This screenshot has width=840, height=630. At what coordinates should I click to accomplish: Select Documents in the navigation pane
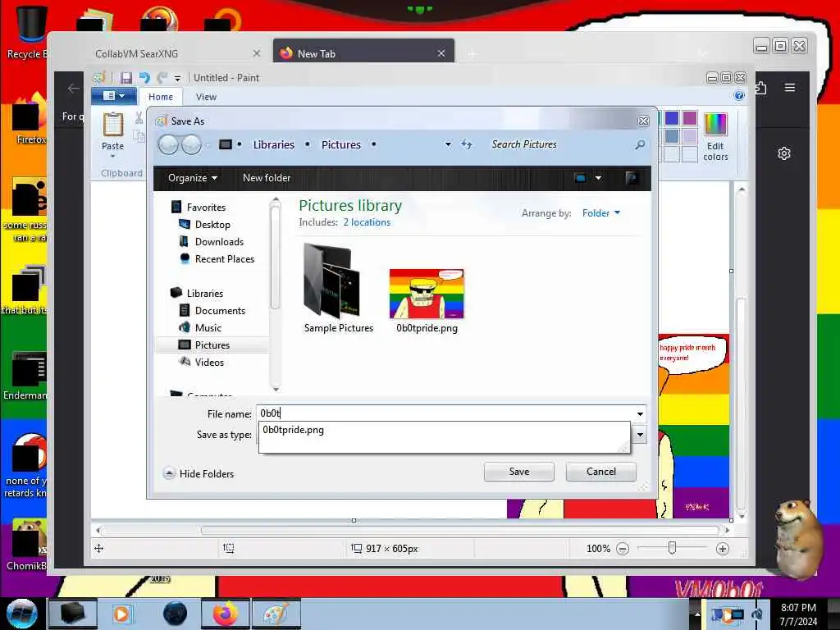(220, 311)
